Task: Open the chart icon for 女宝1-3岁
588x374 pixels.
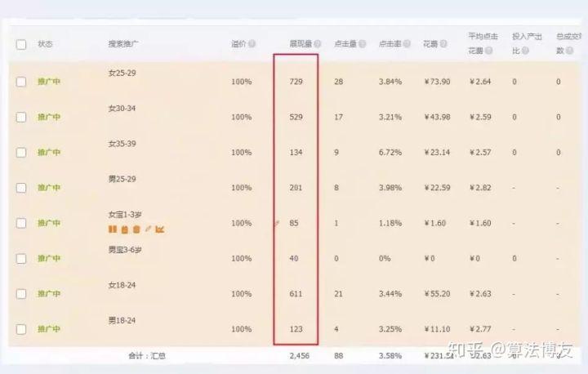Action: [160, 229]
